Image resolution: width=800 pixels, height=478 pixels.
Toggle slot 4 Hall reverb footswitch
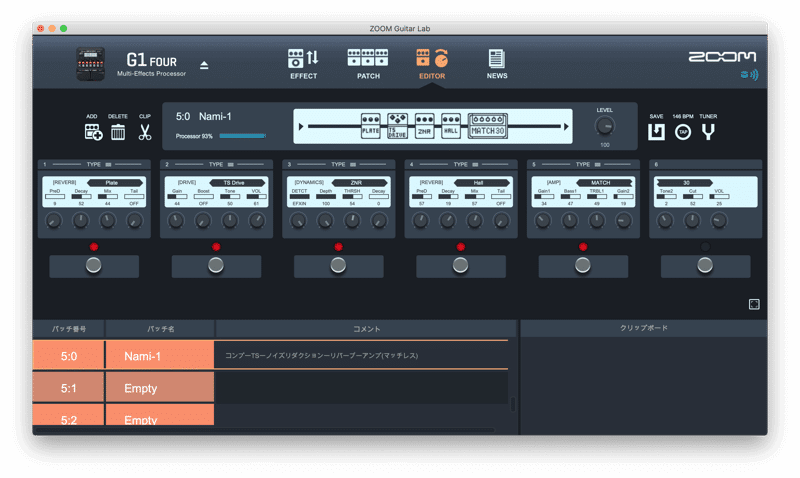coord(461,266)
